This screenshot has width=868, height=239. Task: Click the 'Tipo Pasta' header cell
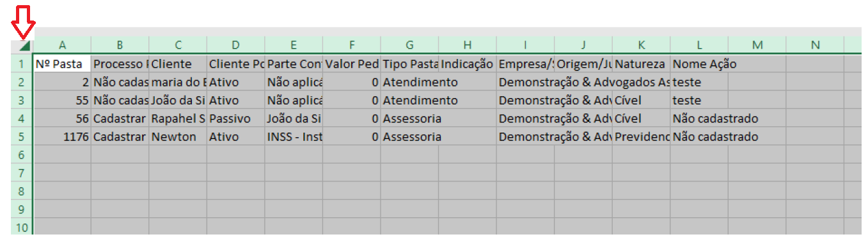pos(409,64)
